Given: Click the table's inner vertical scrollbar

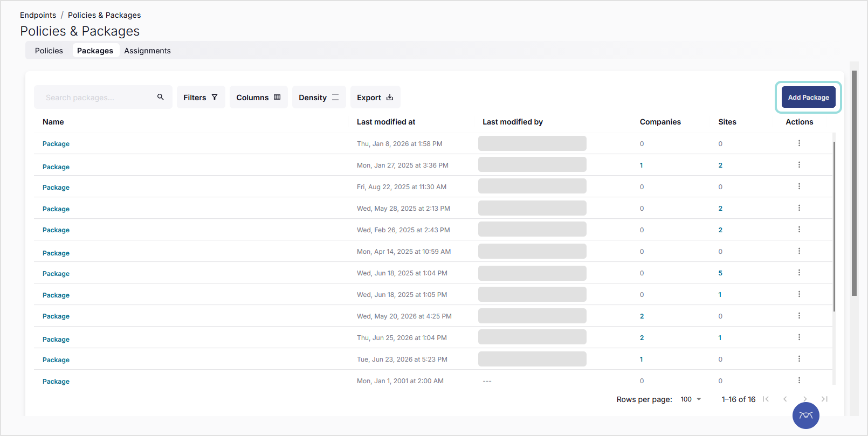Looking at the screenshot, I should tap(834, 226).
